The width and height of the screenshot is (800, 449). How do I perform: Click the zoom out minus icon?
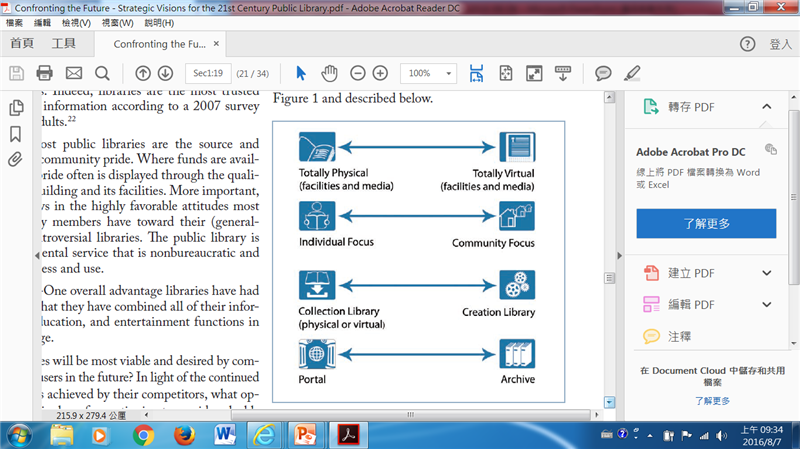pos(357,73)
